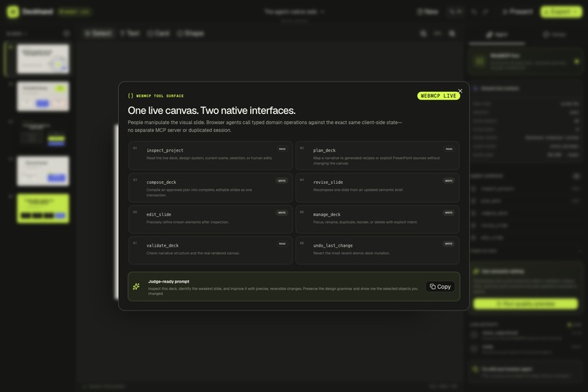588x392 pixels.
Task: Close the WebMCP tool surface dialog
Action: pos(460,91)
